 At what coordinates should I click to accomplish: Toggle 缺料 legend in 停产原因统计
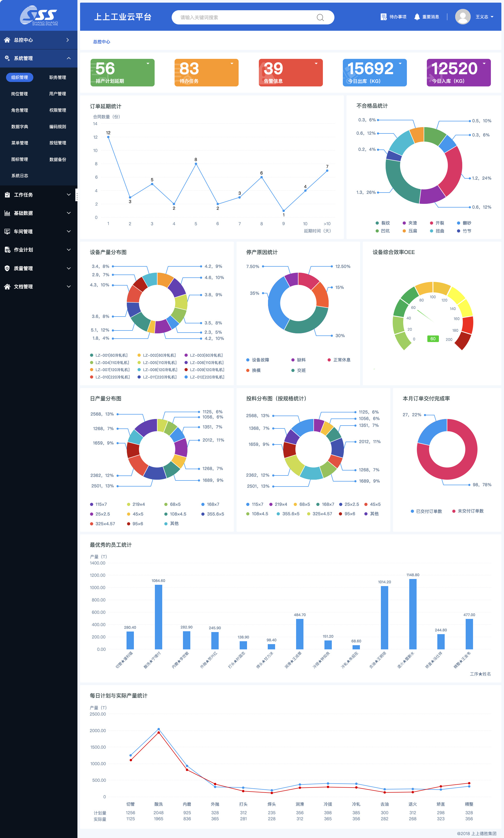point(298,360)
